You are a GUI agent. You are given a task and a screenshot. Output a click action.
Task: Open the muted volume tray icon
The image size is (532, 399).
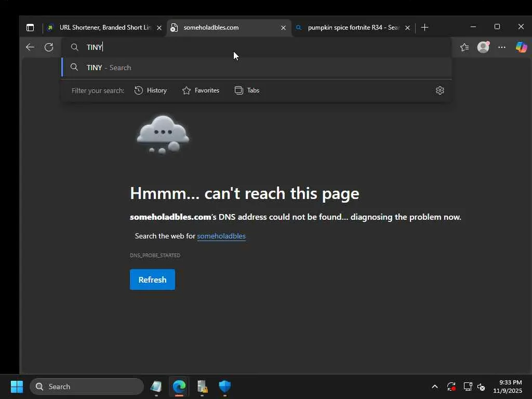click(481, 387)
